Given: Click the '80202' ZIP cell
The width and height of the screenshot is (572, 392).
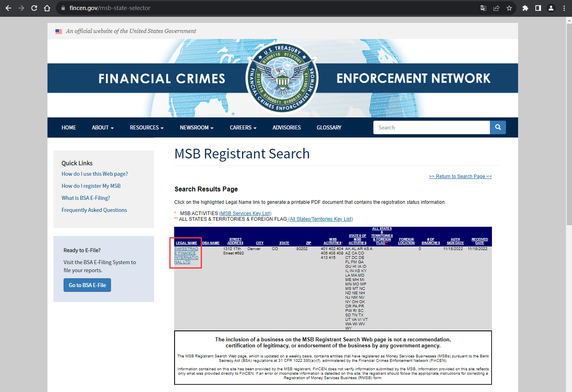Looking at the screenshot, I should coord(302,249).
